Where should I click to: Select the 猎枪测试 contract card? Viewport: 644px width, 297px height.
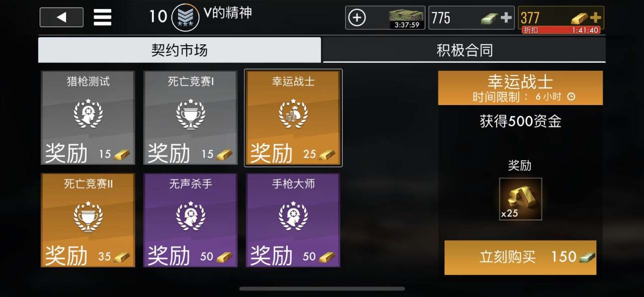[88, 118]
